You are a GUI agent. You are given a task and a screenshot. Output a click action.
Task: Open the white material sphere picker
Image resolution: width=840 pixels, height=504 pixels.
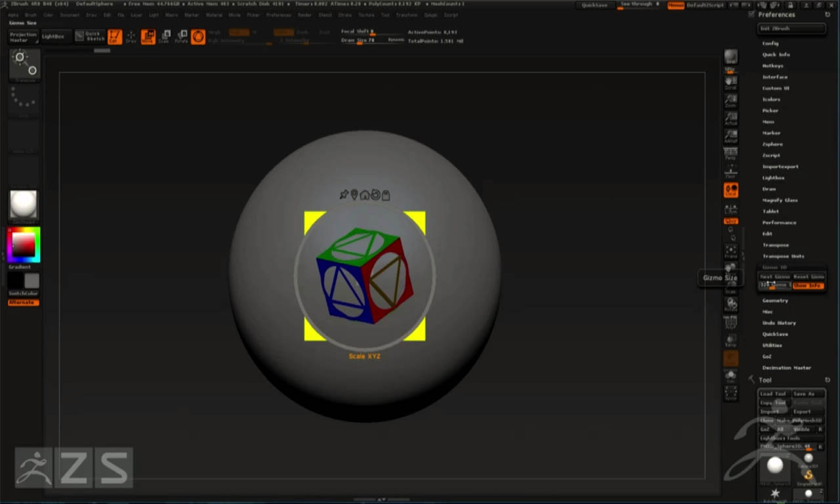click(x=24, y=205)
